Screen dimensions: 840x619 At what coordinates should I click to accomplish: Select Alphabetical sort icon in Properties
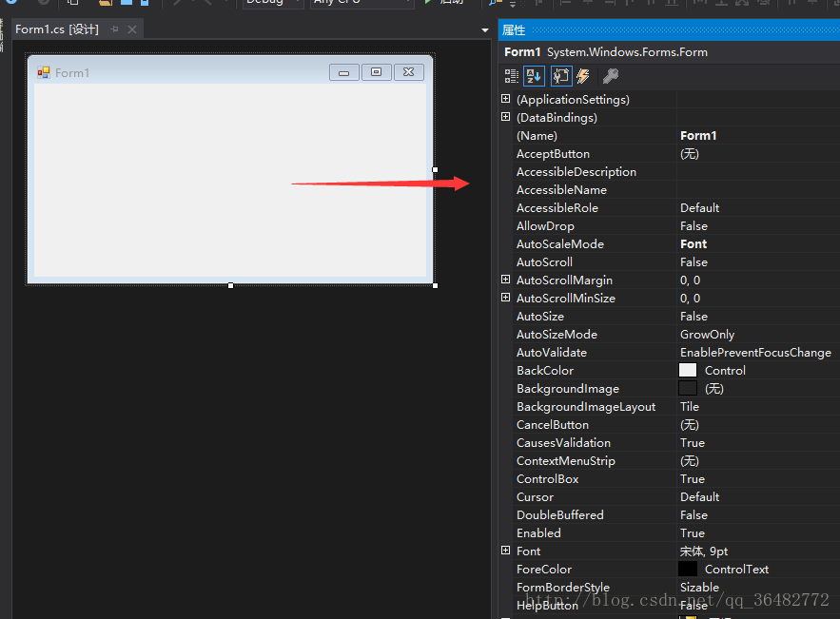tap(534, 76)
